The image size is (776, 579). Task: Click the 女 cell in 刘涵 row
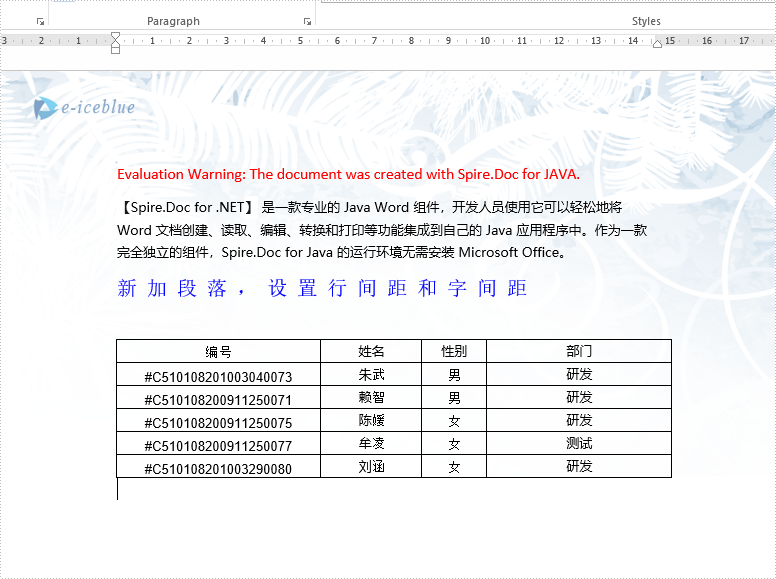pos(454,467)
